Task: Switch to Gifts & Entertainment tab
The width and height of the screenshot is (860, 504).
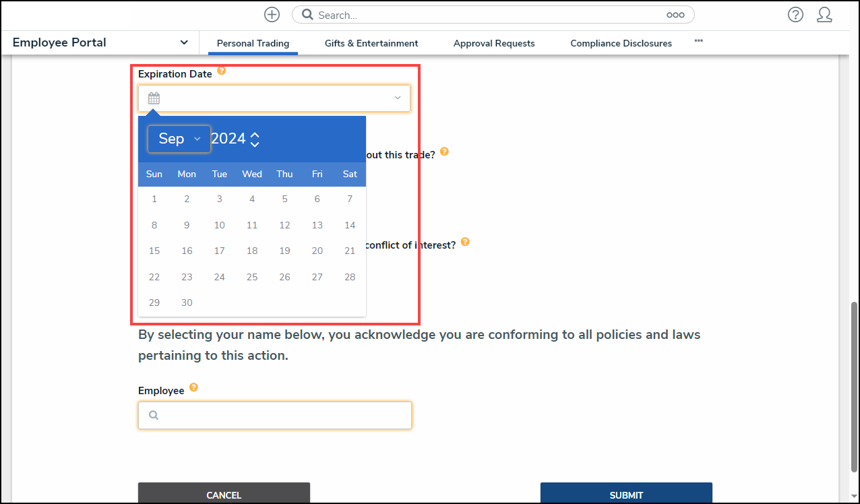Action: (x=371, y=43)
